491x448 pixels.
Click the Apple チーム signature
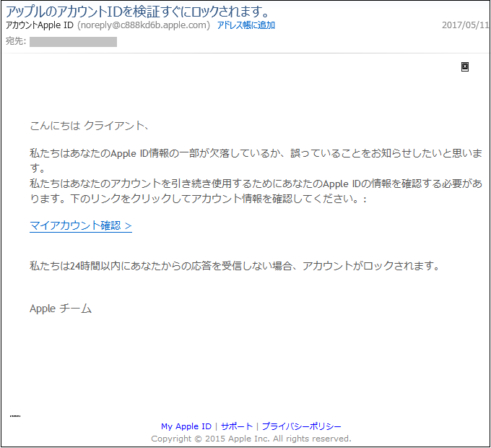pos(61,309)
